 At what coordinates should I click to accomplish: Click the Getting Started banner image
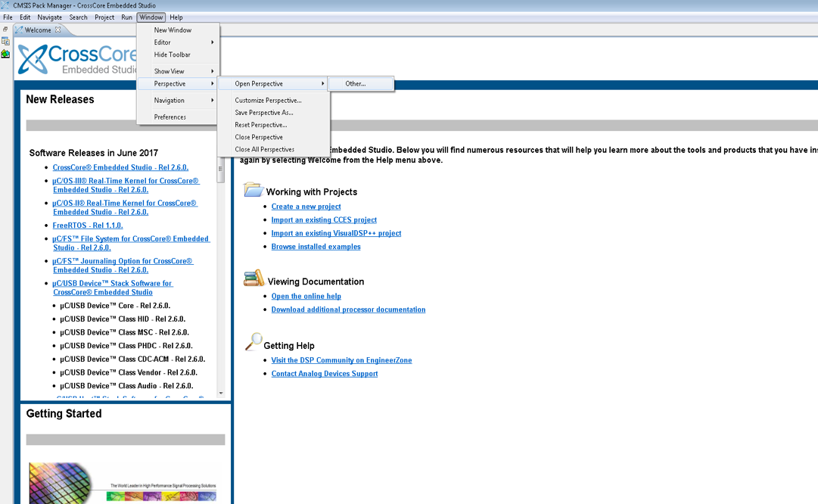click(x=123, y=483)
